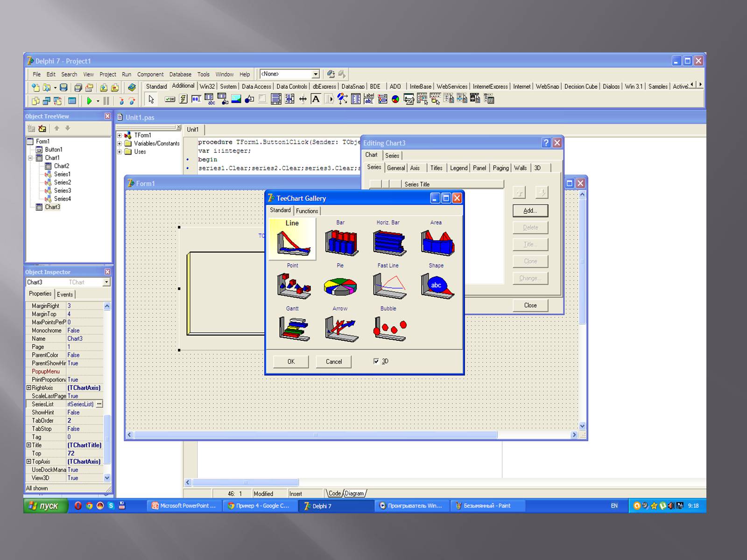Open the Legend tab in Editing Chart3

point(458,168)
